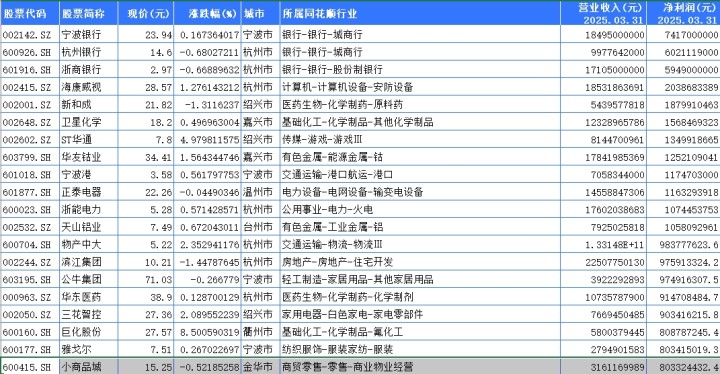Click price cell 71.03 for 公牛集团
This screenshot has width=720, height=374.
click(x=146, y=279)
